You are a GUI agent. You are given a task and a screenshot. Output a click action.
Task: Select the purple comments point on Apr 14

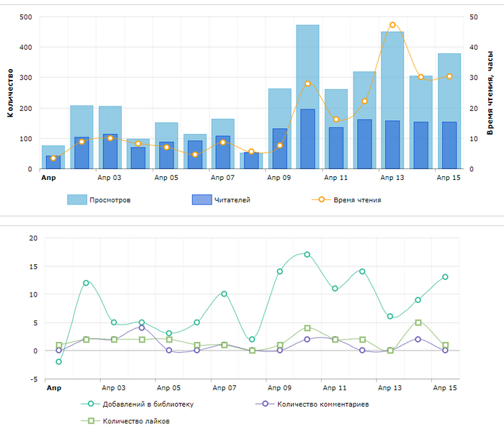point(418,339)
